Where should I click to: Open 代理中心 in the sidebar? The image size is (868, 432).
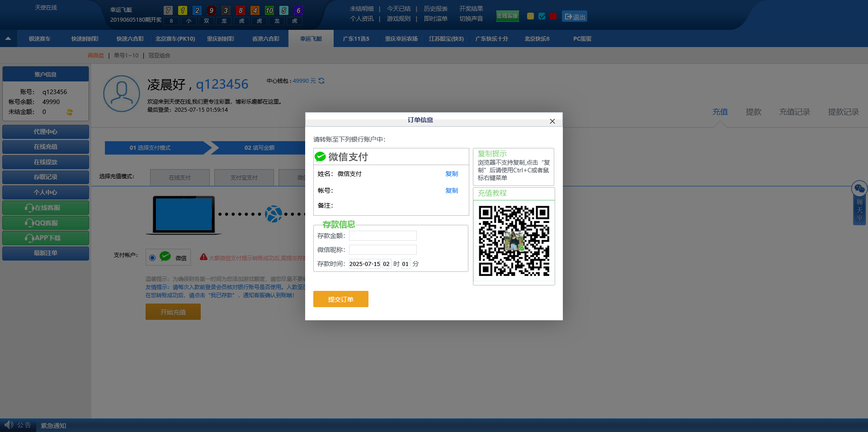tap(46, 132)
